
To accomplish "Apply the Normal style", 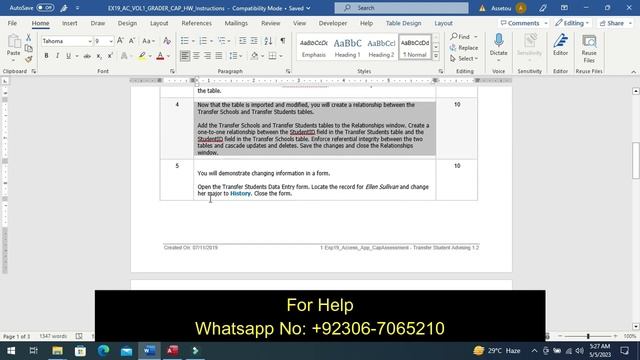I will tap(415, 47).
